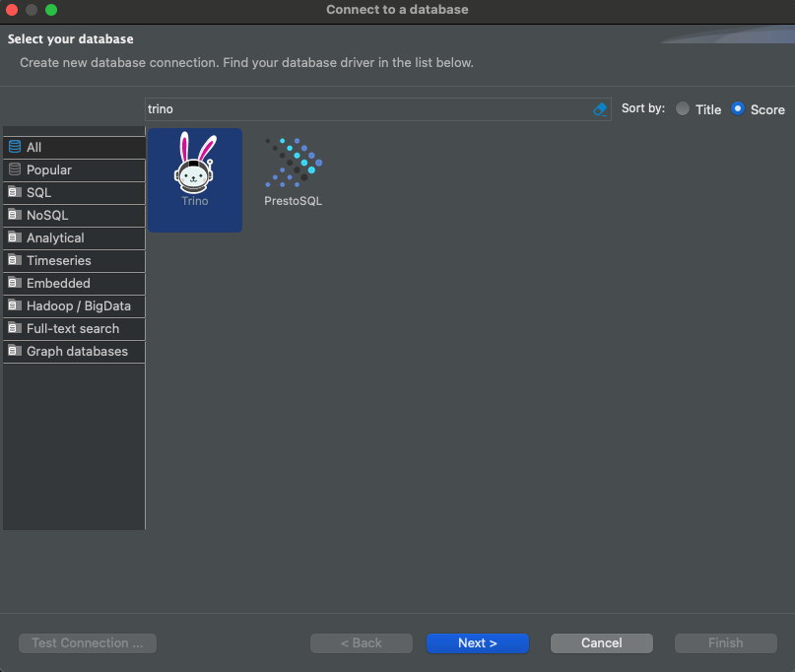Image resolution: width=795 pixels, height=672 pixels.
Task: Sort drivers by Title radio button
Action: click(x=683, y=109)
